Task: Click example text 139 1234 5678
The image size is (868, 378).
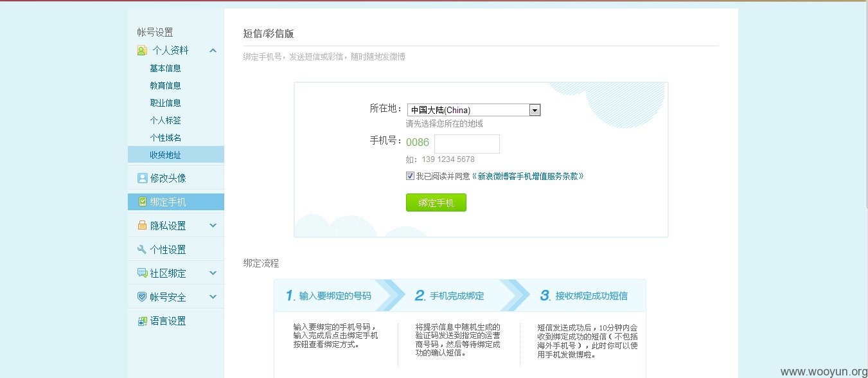Action: click(x=448, y=159)
